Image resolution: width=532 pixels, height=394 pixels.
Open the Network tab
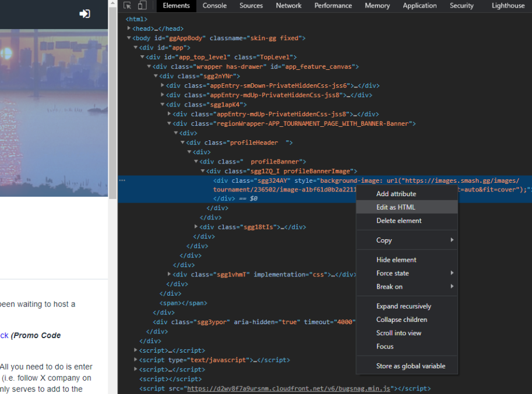point(288,6)
